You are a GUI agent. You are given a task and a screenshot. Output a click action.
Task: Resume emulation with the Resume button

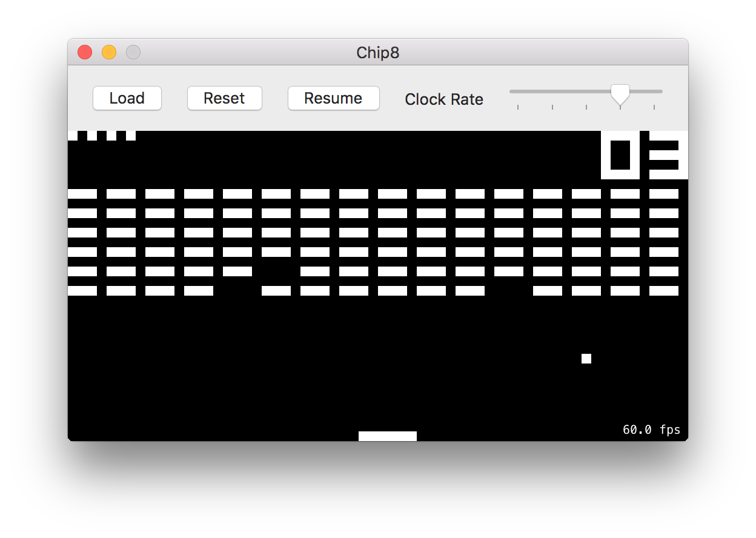point(333,98)
